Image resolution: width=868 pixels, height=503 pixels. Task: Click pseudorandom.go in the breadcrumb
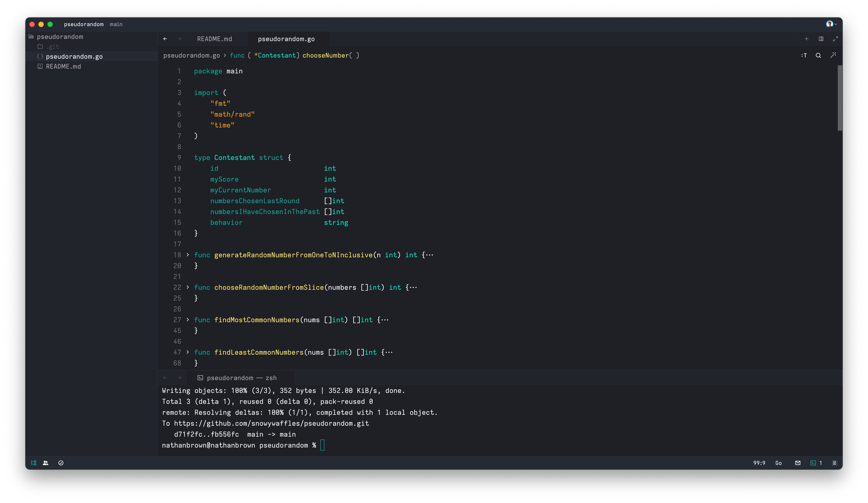click(191, 56)
